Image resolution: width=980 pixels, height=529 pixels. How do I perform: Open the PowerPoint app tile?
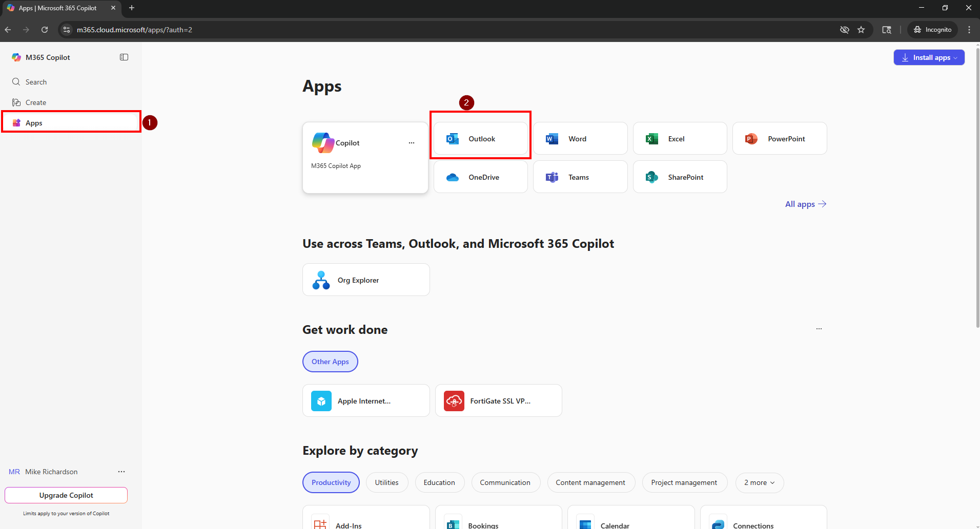pyautogui.click(x=780, y=139)
